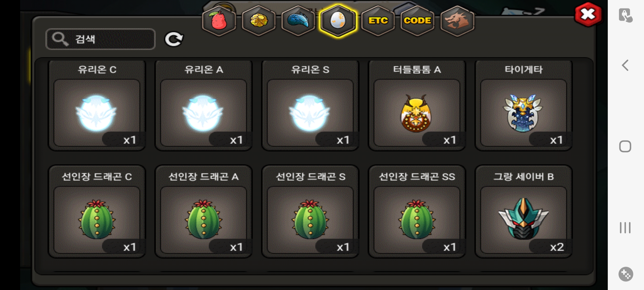Choose the 유리온 S glowing egg
The image size is (644, 290).
(x=310, y=106)
